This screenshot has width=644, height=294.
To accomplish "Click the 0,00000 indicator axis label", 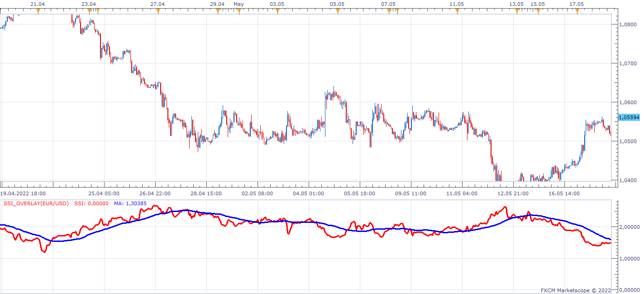I will [629, 289].
